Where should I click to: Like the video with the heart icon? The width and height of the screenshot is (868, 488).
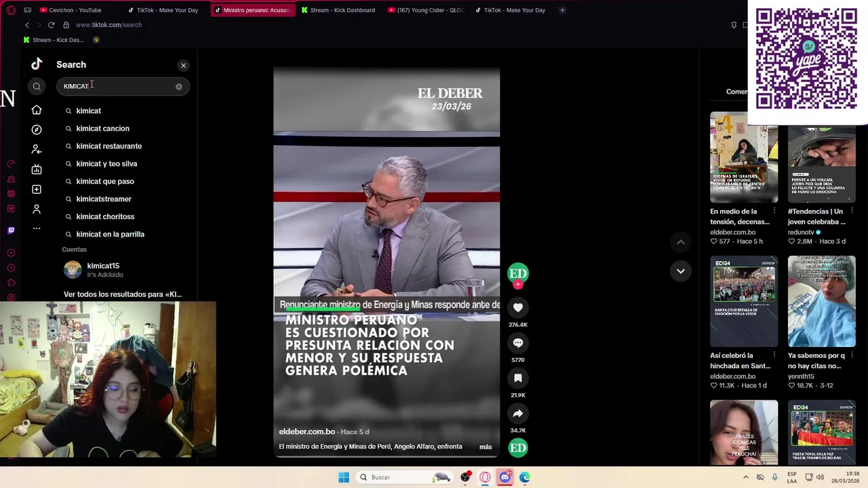(518, 308)
